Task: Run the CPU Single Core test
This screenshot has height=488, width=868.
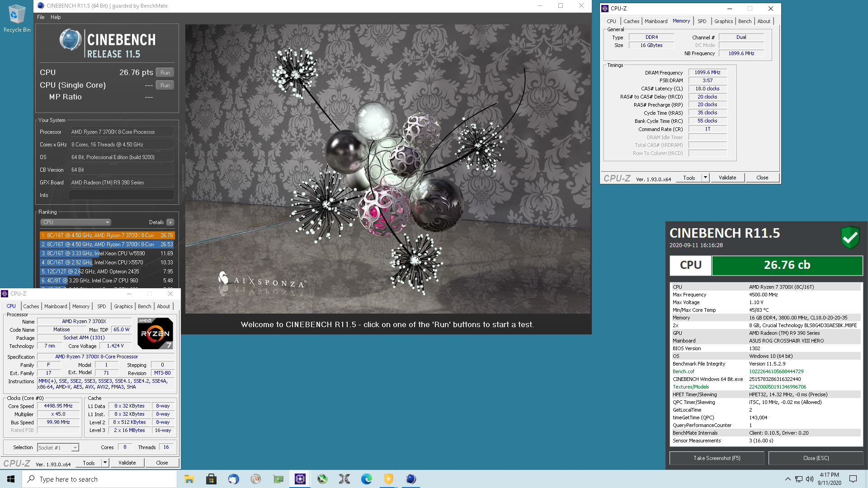Action: pyautogui.click(x=165, y=85)
